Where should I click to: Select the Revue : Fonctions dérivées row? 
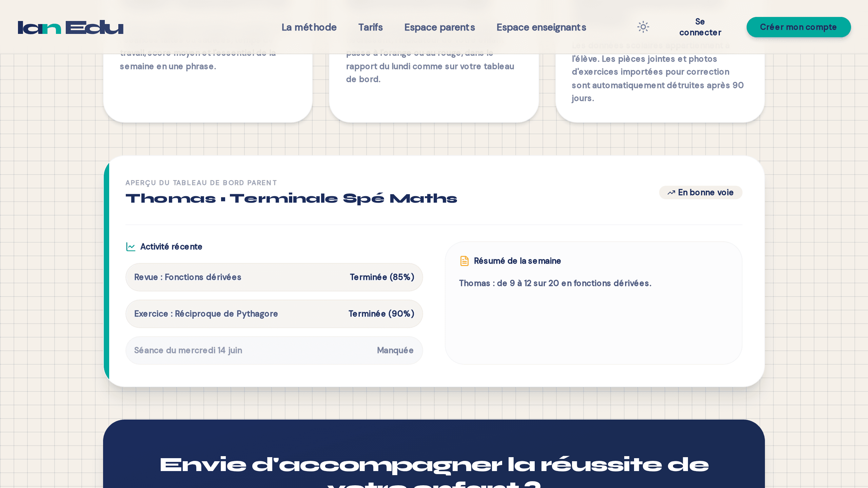(274, 277)
